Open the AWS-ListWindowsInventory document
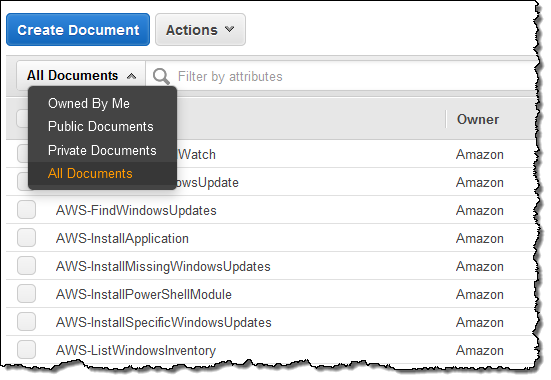The height and width of the screenshot is (380, 551). 136,350
